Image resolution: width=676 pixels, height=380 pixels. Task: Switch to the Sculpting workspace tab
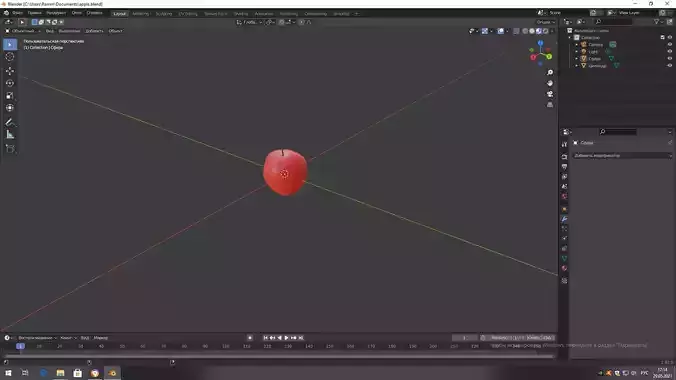point(164,14)
